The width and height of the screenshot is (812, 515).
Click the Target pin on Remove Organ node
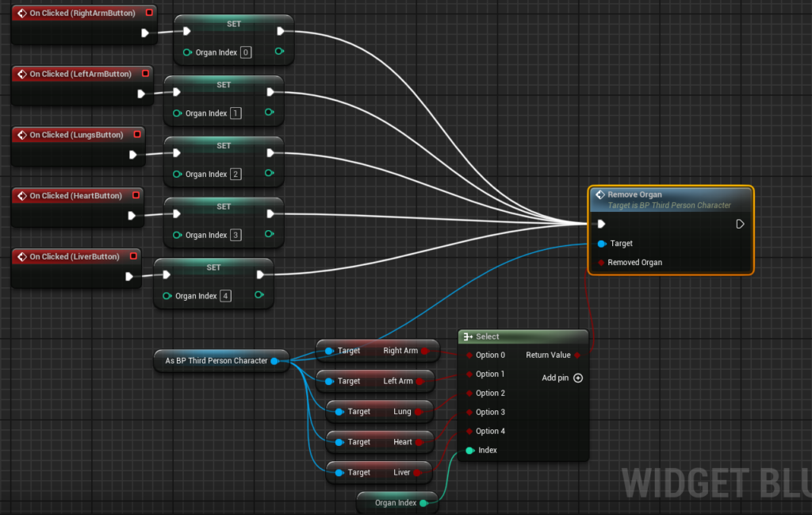[x=602, y=244]
